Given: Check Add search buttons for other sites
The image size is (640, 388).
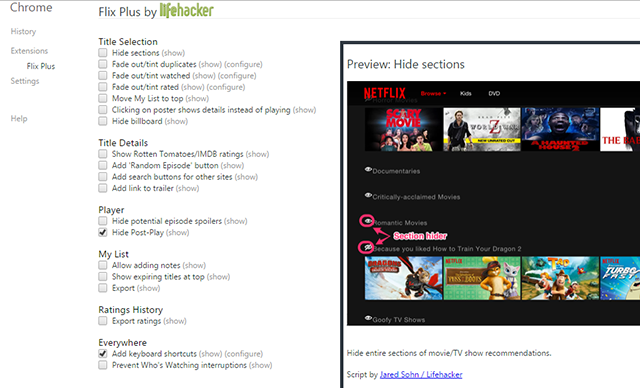Looking at the screenshot, I should tap(103, 177).
